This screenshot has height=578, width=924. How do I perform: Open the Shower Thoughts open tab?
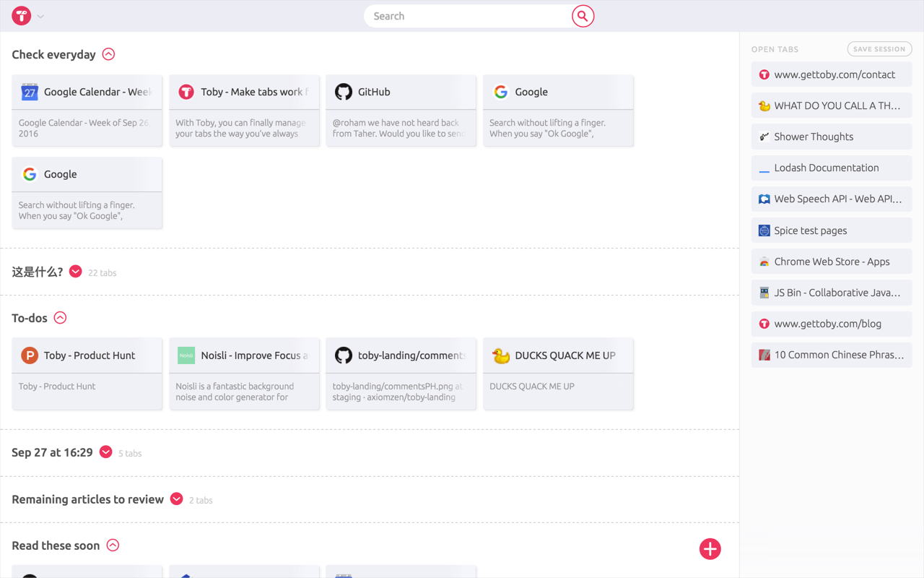[x=832, y=137]
